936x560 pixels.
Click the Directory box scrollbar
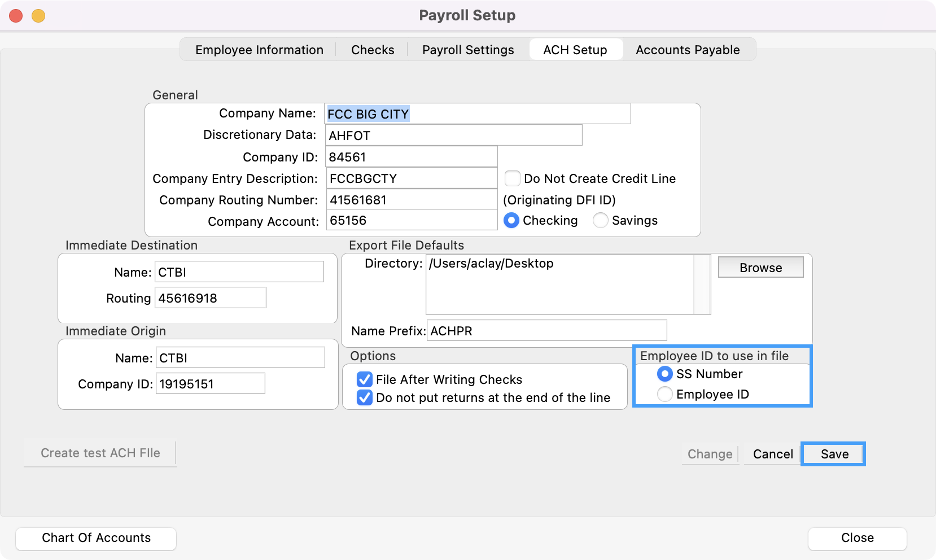coord(702,285)
